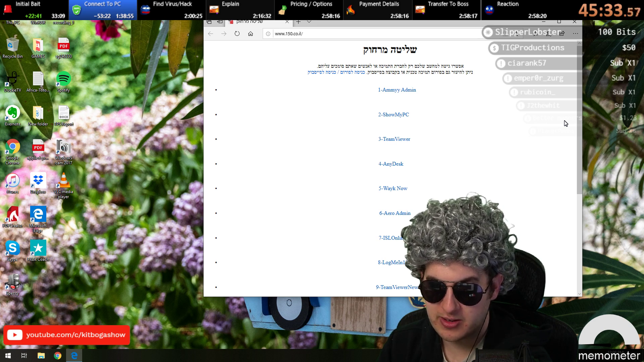The height and width of the screenshot is (362, 644).
Task: Select the Africa-Toto text file icon
Action: pyautogui.click(x=38, y=81)
